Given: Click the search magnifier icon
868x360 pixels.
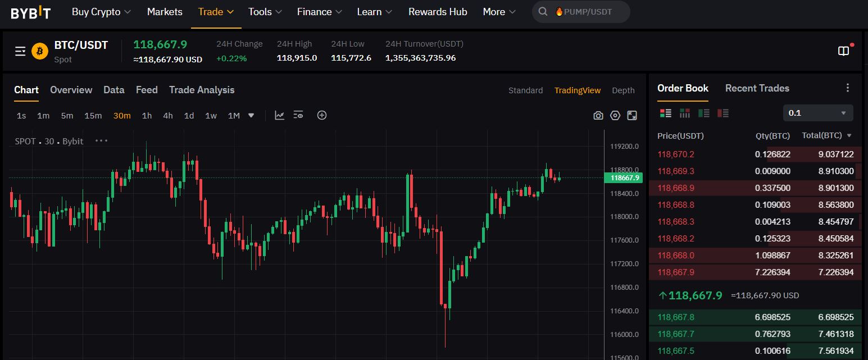Looking at the screenshot, I should [543, 12].
